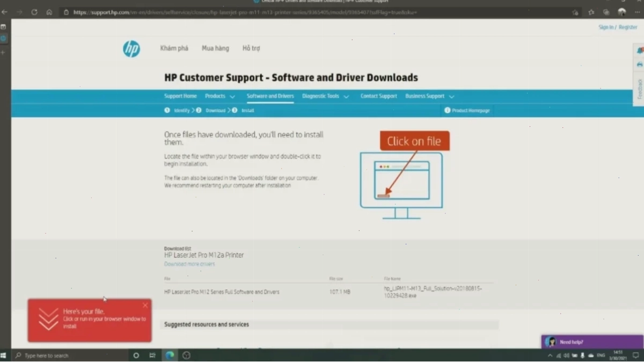This screenshot has height=362, width=644.
Task: Click HP LaserJet Pro M12 Series Full Software row
Action: pos(222,292)
